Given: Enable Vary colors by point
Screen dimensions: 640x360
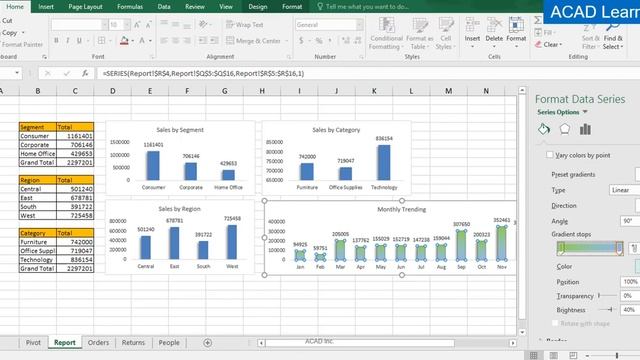Looking at the screenshot, I should (550, 155).
